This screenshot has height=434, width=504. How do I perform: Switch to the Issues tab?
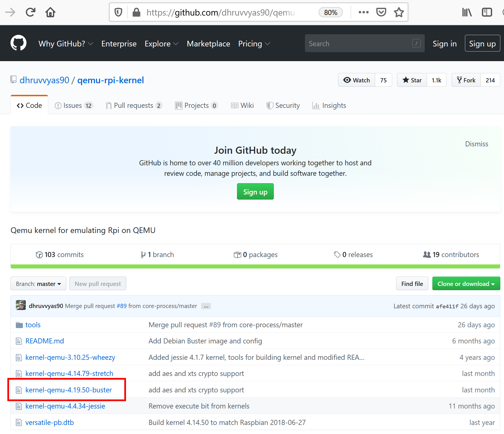coord(74,106)
